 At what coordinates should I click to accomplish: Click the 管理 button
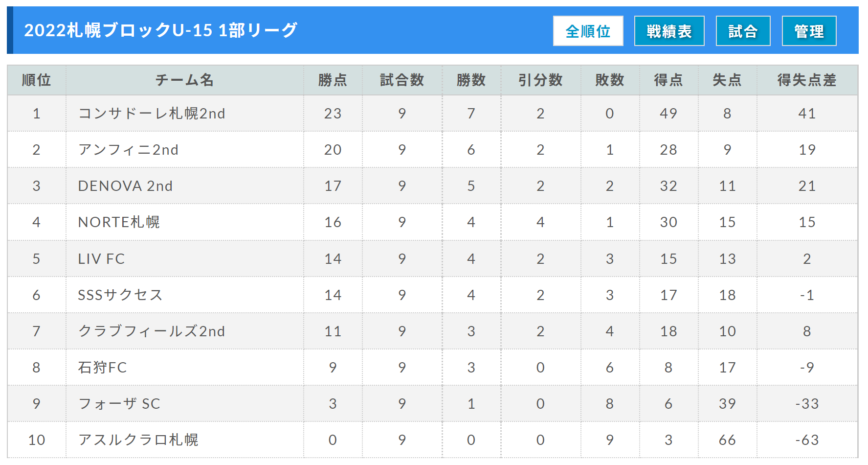(809, 31)
